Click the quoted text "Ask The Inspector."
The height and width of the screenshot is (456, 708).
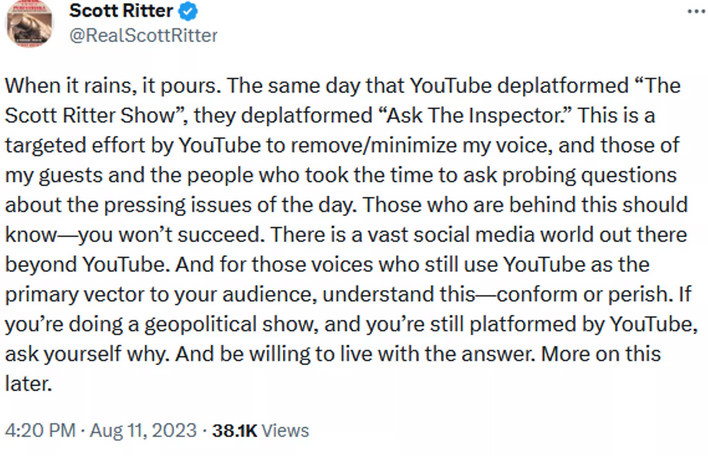473,116
